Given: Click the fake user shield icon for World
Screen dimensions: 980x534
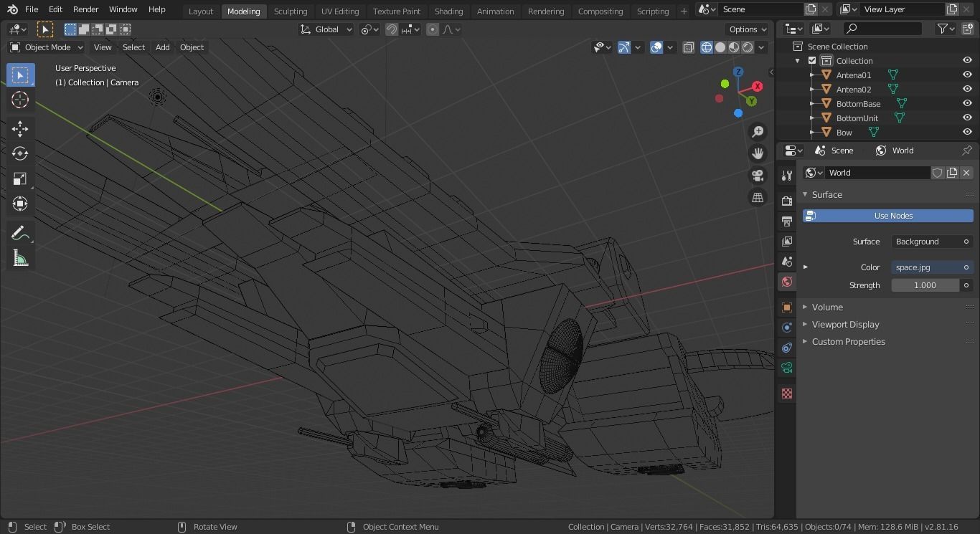Looking at the screenshot, I should point(938,173).
